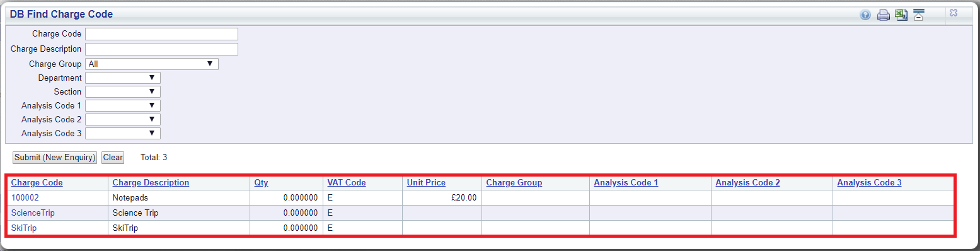This screenshot has width=980, height=251.
Task: Open the Section dropdown
Action: (x=123, y=91)
